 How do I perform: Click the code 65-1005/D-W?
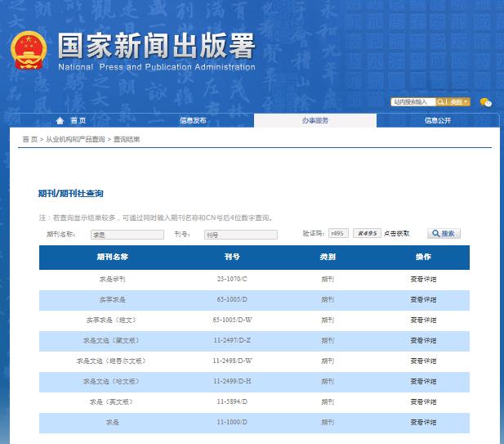point(232,320)
